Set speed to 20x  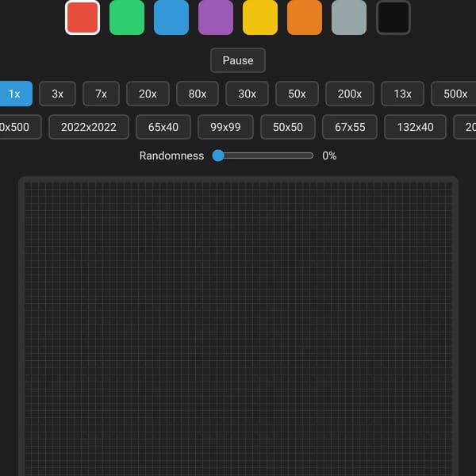click(148, 94)
